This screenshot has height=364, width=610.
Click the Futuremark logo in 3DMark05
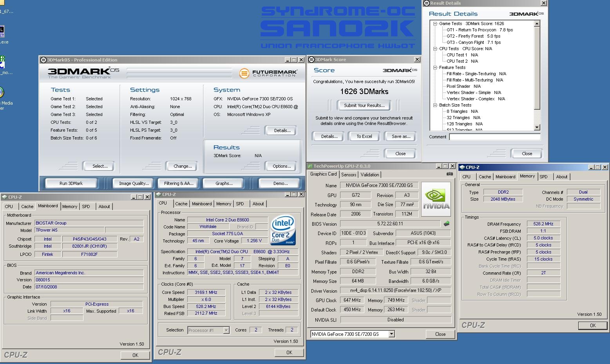pos(268,73)
